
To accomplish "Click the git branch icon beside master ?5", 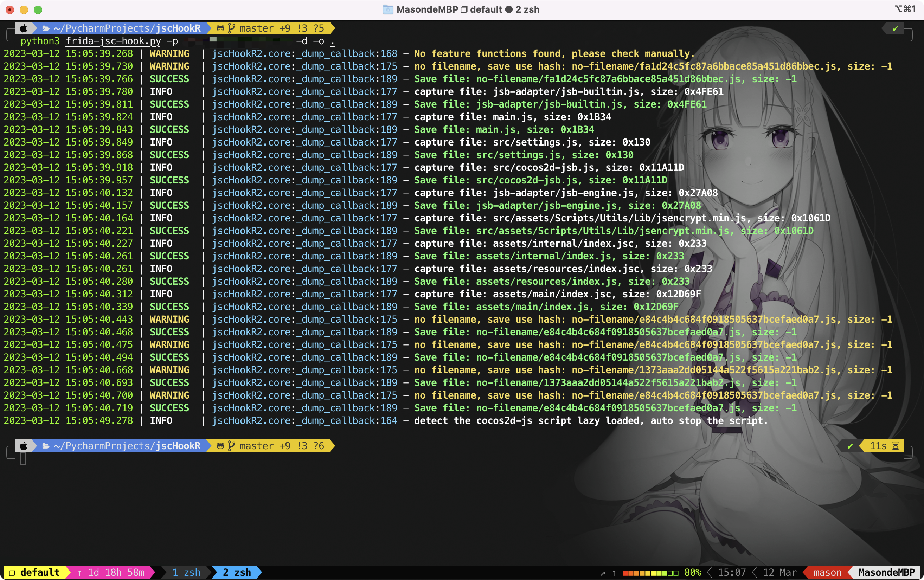I will coord(231,28).
